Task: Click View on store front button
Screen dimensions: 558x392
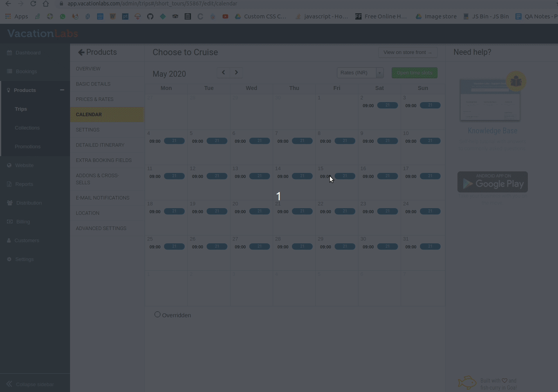Action: [408, 52]
